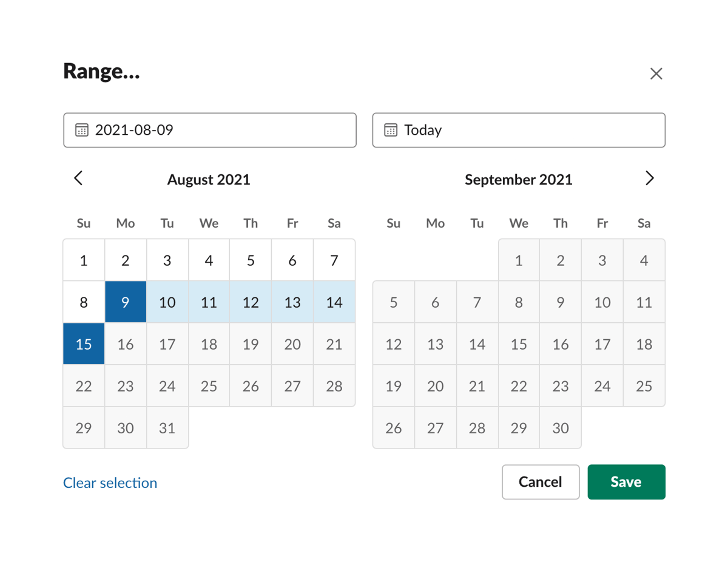Select August 12 in the range
Image resolution: width=728 pixels, height=562 pixels.
click(x=251, y=302)
